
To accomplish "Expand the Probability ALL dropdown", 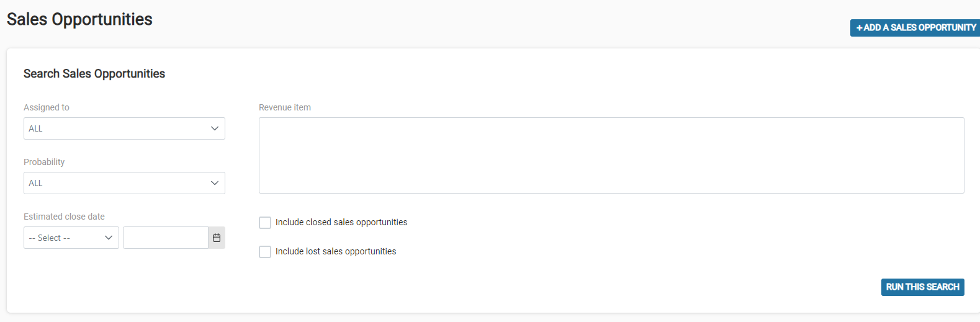I will [124, 183].
